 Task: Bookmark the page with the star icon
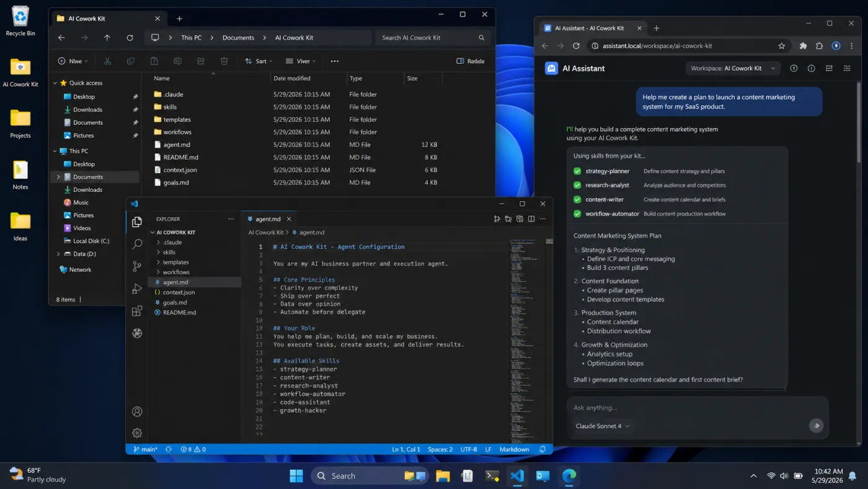coord(782,46)
